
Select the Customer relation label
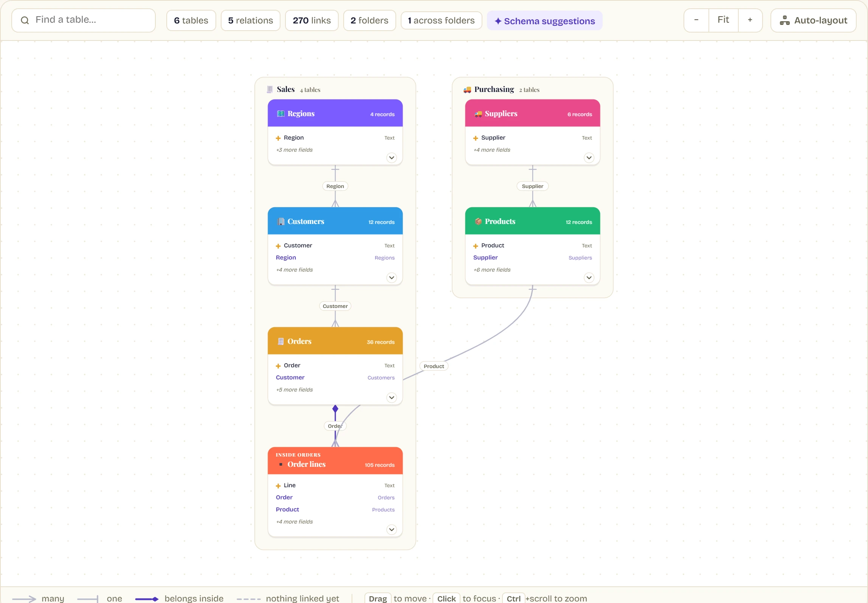point(335,306)
